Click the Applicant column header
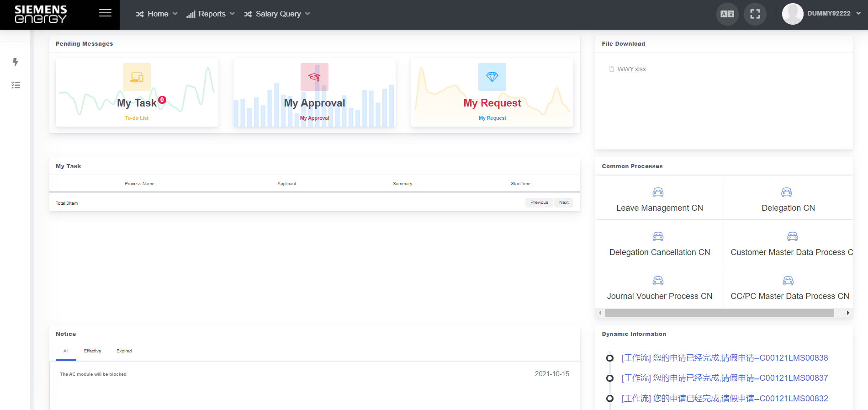The image size is (868, 410). pos(286,184)
